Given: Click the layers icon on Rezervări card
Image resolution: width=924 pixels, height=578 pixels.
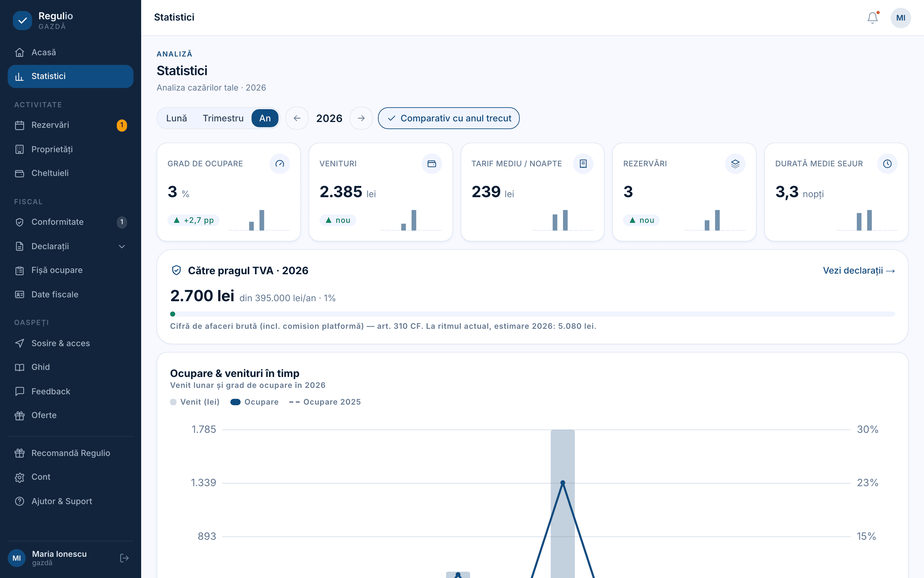Looking at the screenshot, I should pyautogui.click(x=735, y=164).
